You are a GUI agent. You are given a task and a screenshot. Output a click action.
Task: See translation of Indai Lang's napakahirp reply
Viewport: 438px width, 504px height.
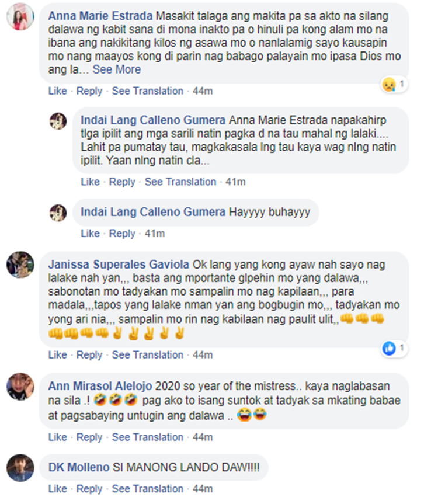(180, 182)
